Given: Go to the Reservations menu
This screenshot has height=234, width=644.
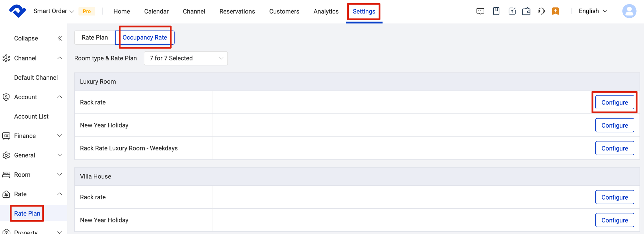Looking at the screenshot, I should [237, 12].
